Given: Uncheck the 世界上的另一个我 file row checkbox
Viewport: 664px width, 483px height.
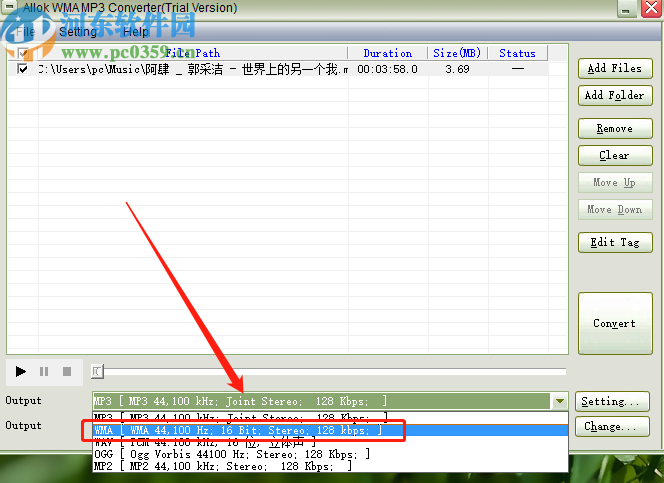Looking at the screenshot, I should pos(22,69).
